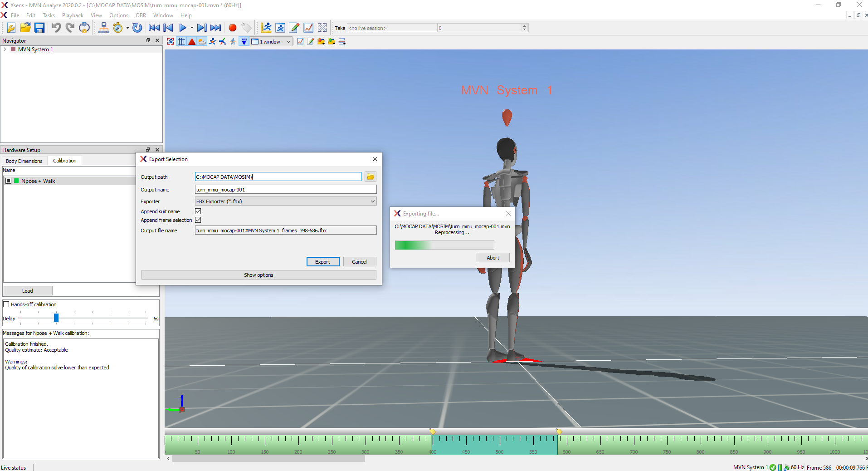This screenshot has height=471, width=868.
Task: Open file with the folder toolbar icon
Action: click(x=25, y=28)
